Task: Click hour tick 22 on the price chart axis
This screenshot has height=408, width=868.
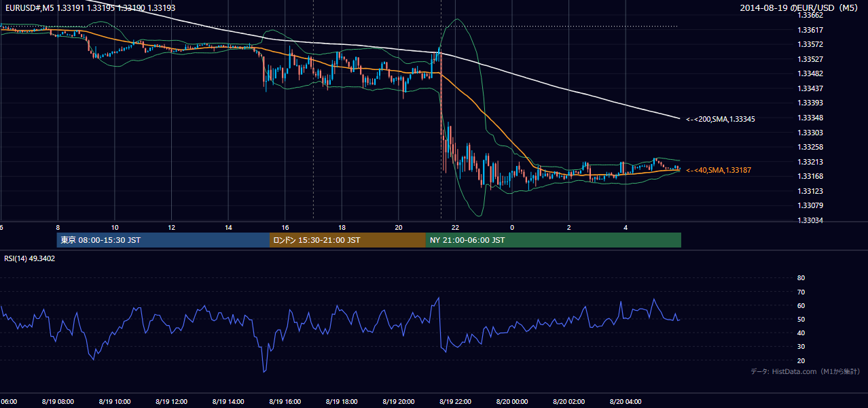Action: pyautogui.click(x=455, y=227)
